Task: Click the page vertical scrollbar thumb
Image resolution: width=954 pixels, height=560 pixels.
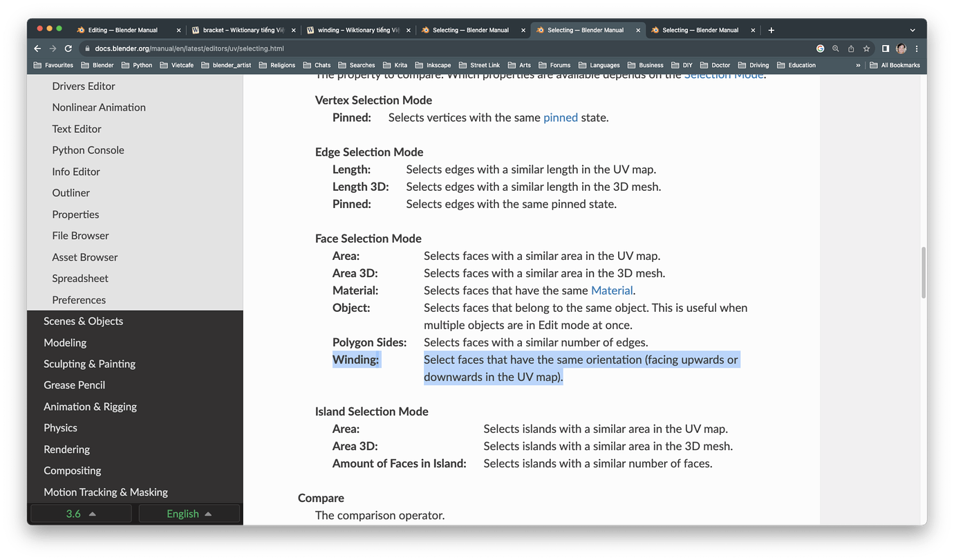Action: 923,272
